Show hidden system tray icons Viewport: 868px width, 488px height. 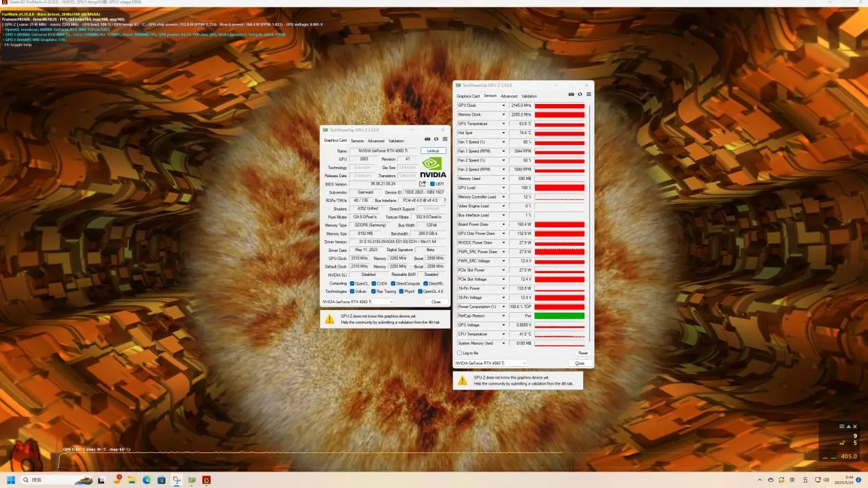click(x=760, y=480)
